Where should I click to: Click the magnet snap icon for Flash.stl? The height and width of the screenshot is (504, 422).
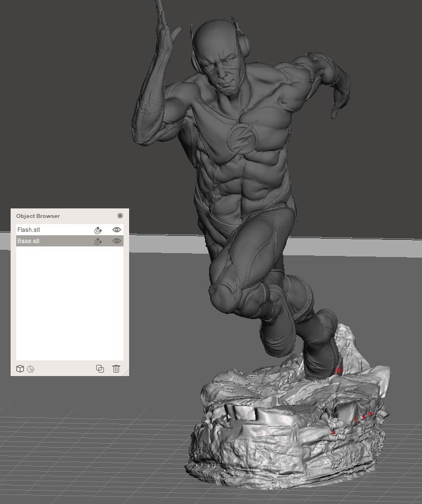(98, 230)
